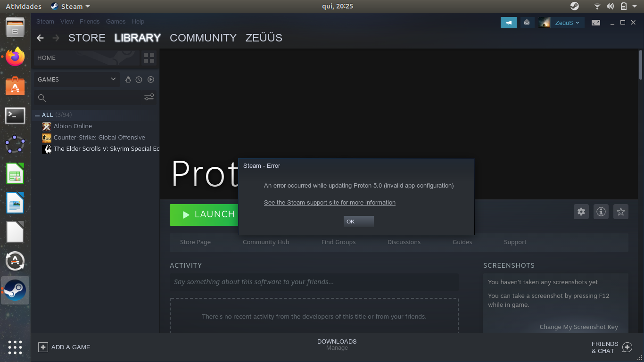This screenshot has height=362, width=644.
Task: Open the View menu
Action: pyautogui.click(x=67, y=22)
